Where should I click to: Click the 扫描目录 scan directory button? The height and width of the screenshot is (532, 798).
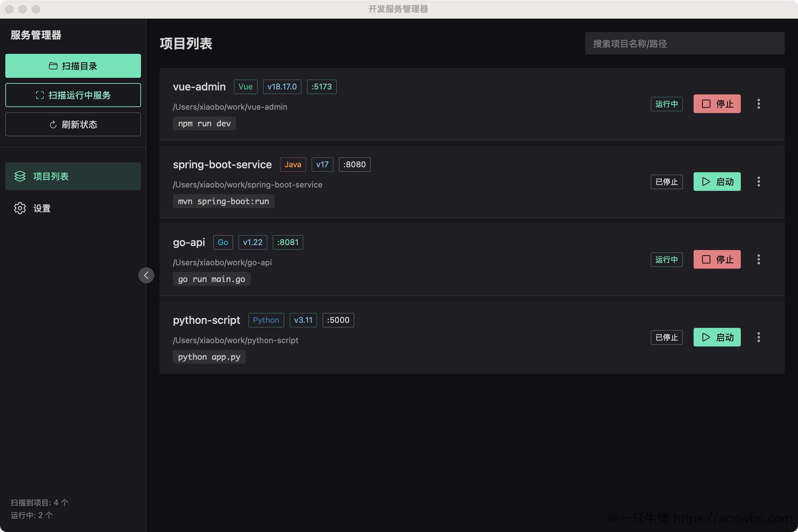tap(73, 66)
